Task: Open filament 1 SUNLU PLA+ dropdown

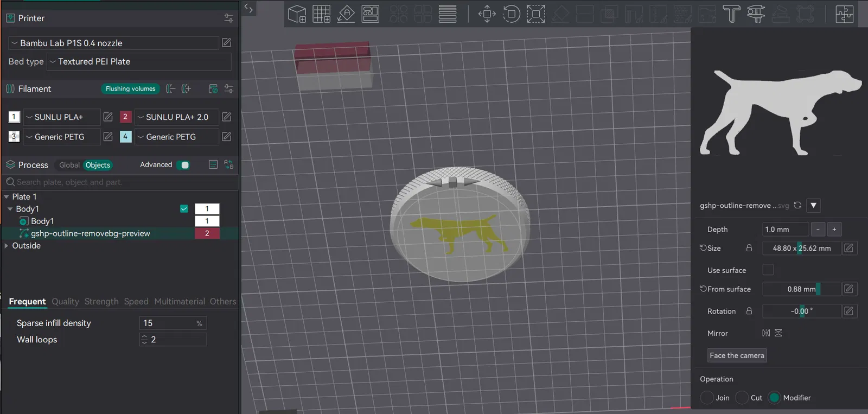Action: (61, 117)
